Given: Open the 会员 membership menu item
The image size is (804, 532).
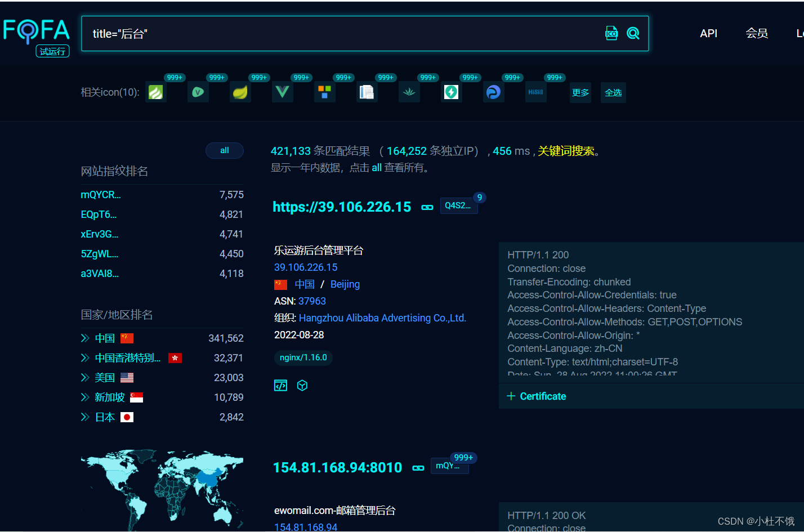Looking at the screenshot, I should pos(757,33).
